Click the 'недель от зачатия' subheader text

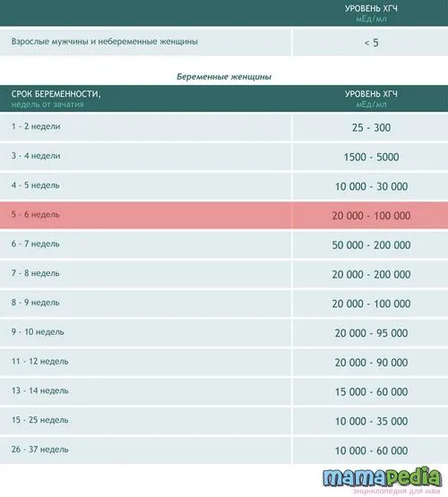pyautogui.click(x=47, y=104)
